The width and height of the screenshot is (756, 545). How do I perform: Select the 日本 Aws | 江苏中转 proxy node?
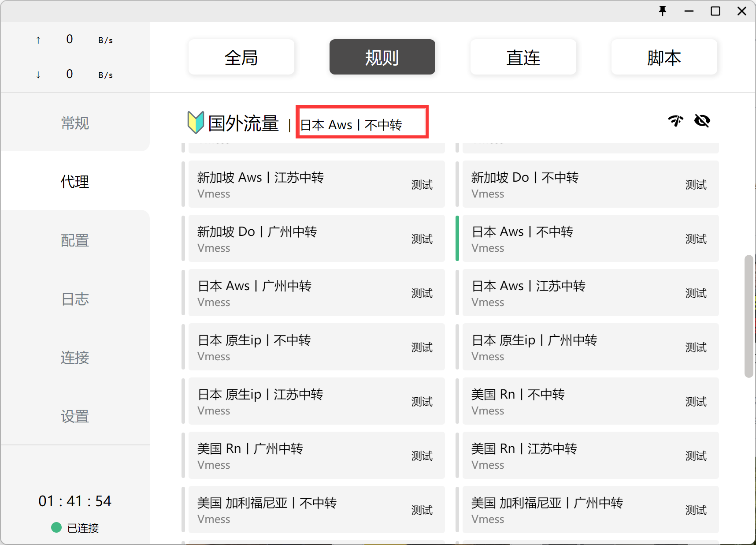tap(591, 292)
